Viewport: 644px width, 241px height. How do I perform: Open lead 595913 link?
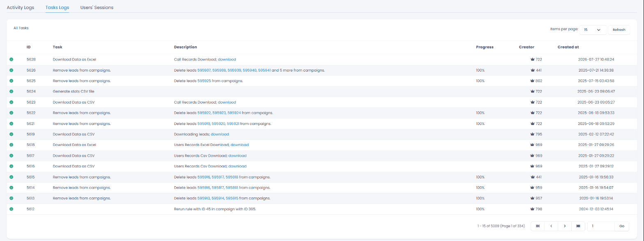tap(204, 199)
